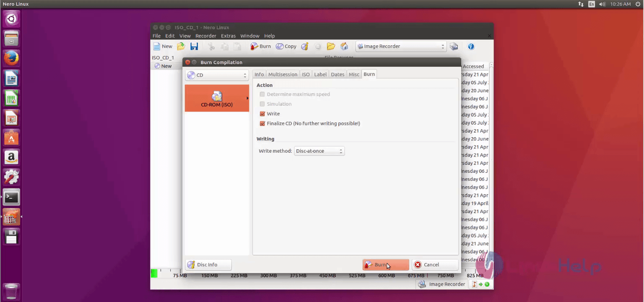Open Terminal from the launcher
The width and height of the screenshot is (644, 302).
(x=11, y=197)
